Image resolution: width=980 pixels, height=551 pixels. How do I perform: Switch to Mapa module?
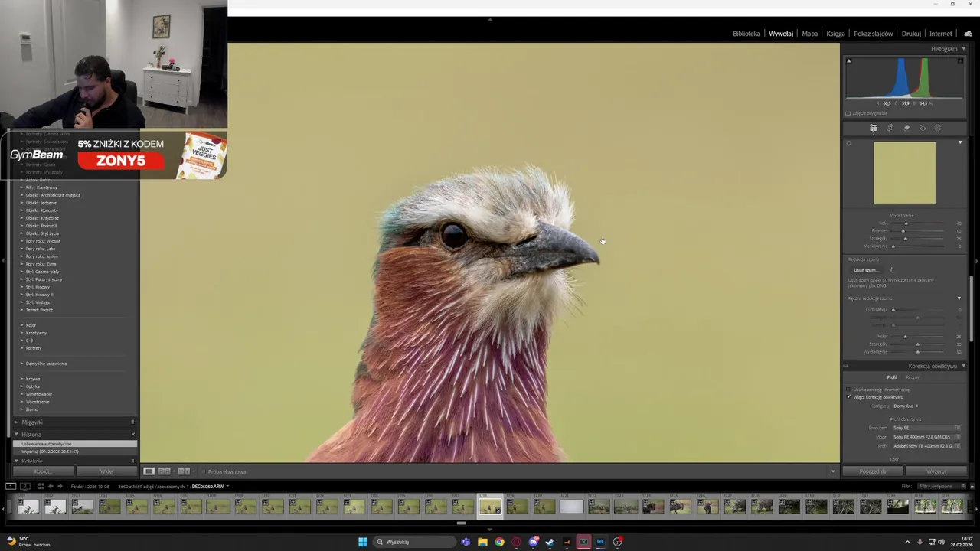(810, 34)
